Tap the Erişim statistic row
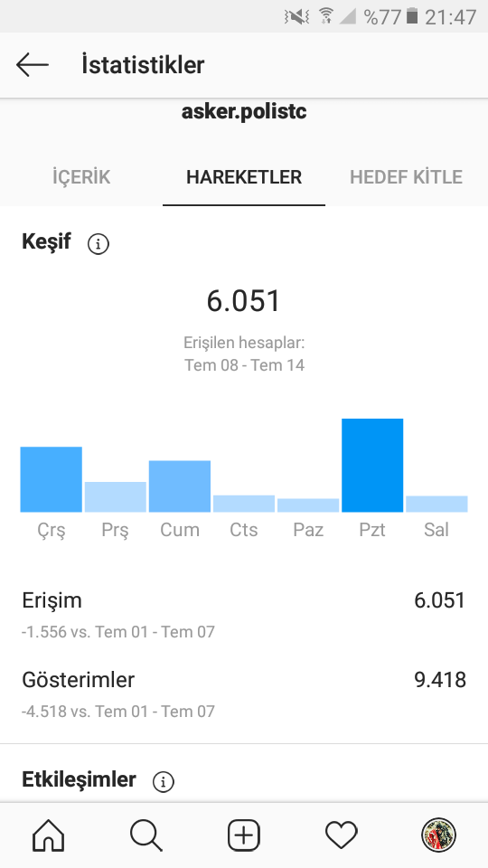This screenshot has height=868, width=488. coord(244,615)
